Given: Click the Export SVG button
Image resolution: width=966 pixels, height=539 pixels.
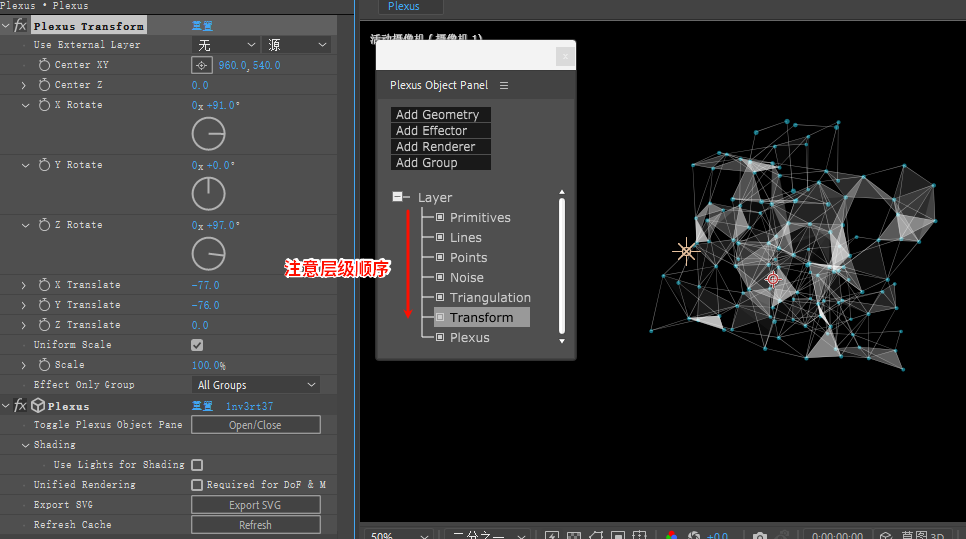Looking at the screenshot, I should pyautogui.click(x=256, y=505).
